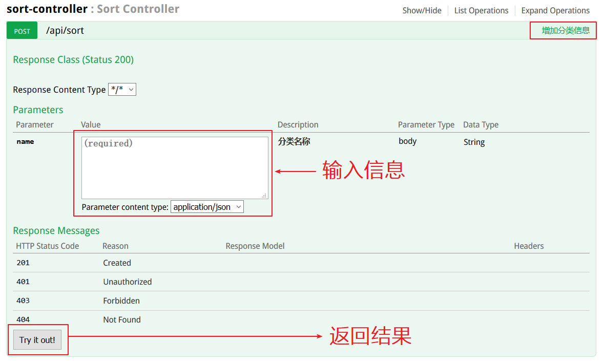605x364 pixels.
Task: Click the 分类名称 description text
Action: coord(294,141)
